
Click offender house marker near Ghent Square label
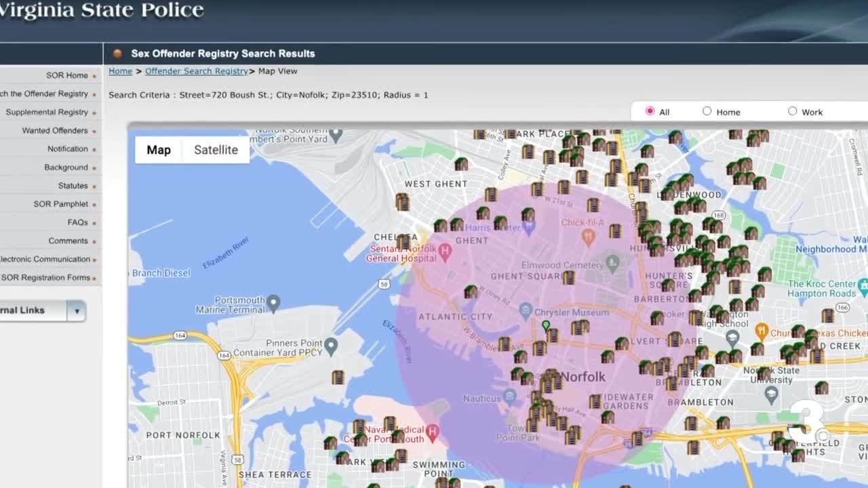[x=568, y=277]
